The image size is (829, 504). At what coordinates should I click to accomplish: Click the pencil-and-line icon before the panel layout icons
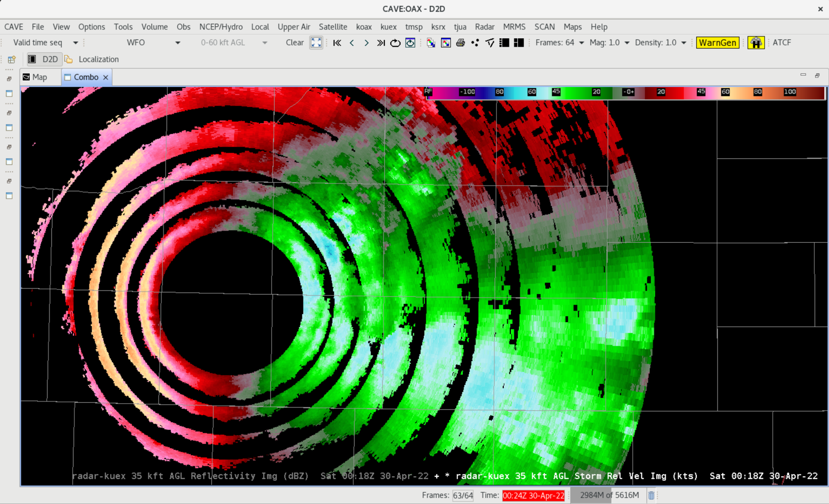pyautogui.click(x=490, y=43)
